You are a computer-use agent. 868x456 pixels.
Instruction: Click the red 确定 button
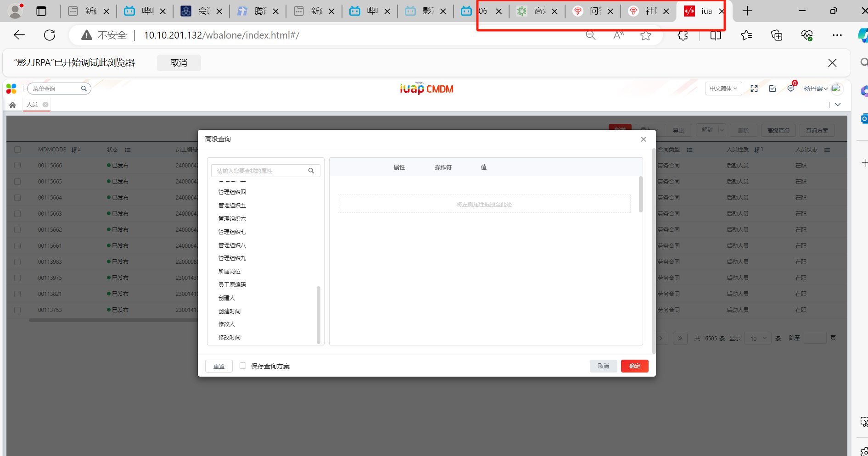(x=634, y=366)
